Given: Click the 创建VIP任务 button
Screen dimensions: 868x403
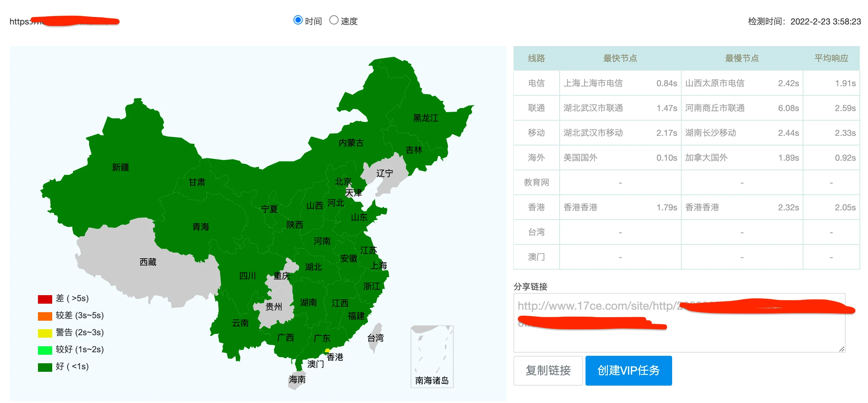Looking at the screenshot, I should coord(628,370).
